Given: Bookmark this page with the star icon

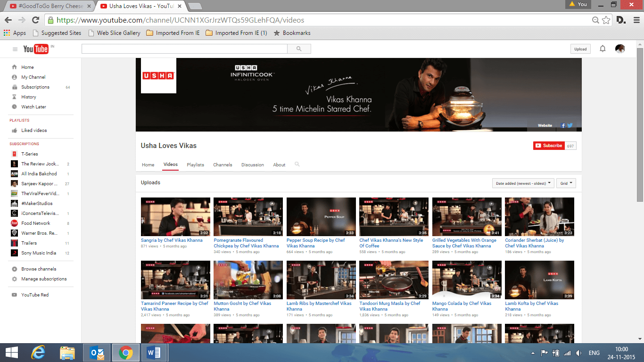Looking at the screenshot, I should tap(606, 20).
